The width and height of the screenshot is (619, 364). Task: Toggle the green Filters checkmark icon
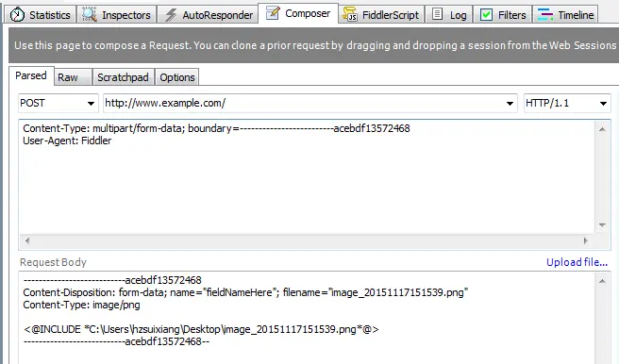tap(486, 15)
